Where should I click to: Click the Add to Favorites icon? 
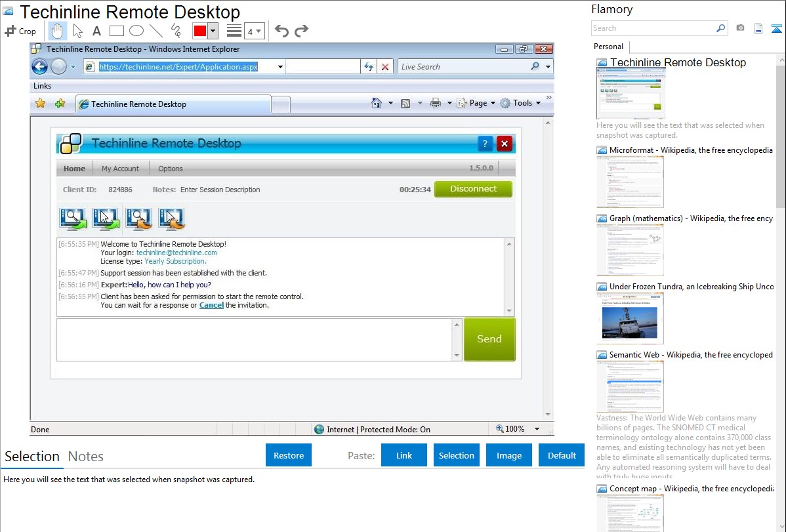point(60,103)
